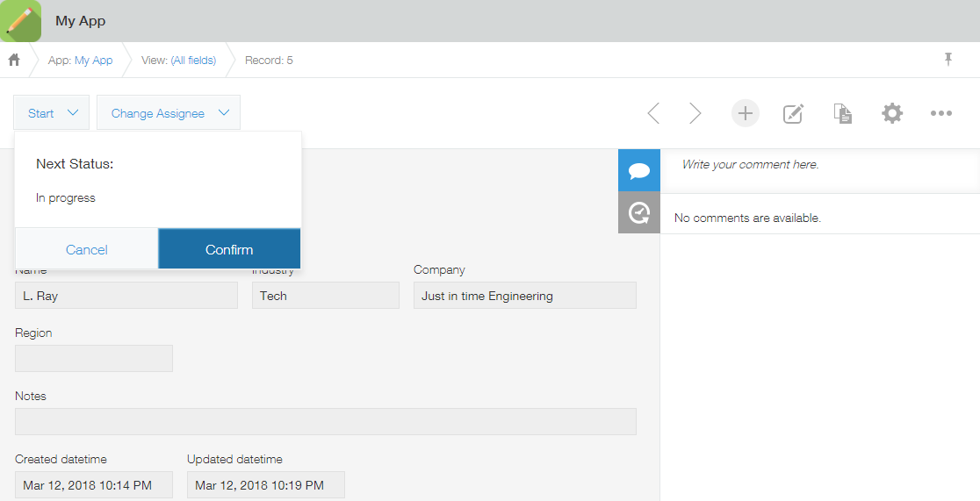Open app settings gear icon
Image resolution: width=980 pixels, height=501 pixels.
tap(892, 113)
